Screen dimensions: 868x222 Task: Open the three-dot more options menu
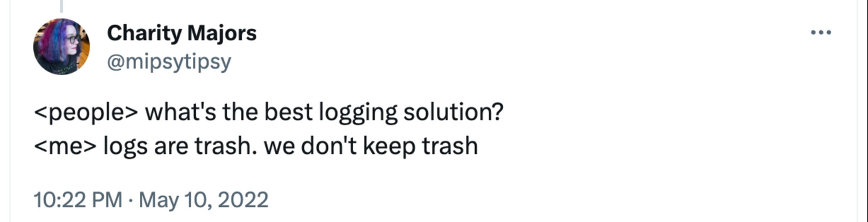[820, 32]
